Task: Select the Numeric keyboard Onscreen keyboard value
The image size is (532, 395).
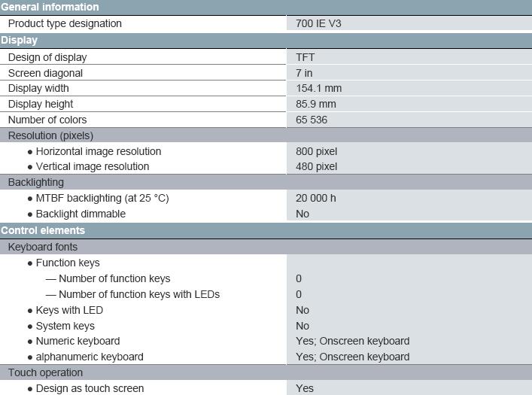Action: [352, 341]
